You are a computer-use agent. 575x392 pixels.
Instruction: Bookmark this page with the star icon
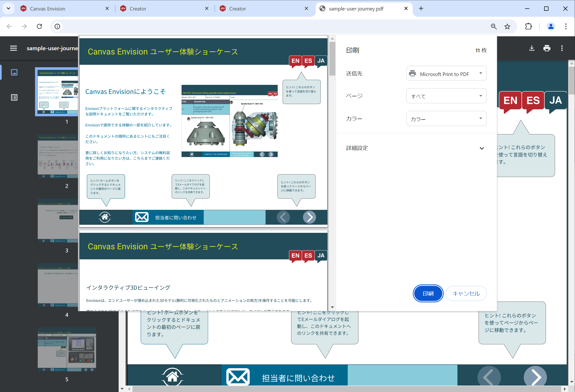[507, 27]
